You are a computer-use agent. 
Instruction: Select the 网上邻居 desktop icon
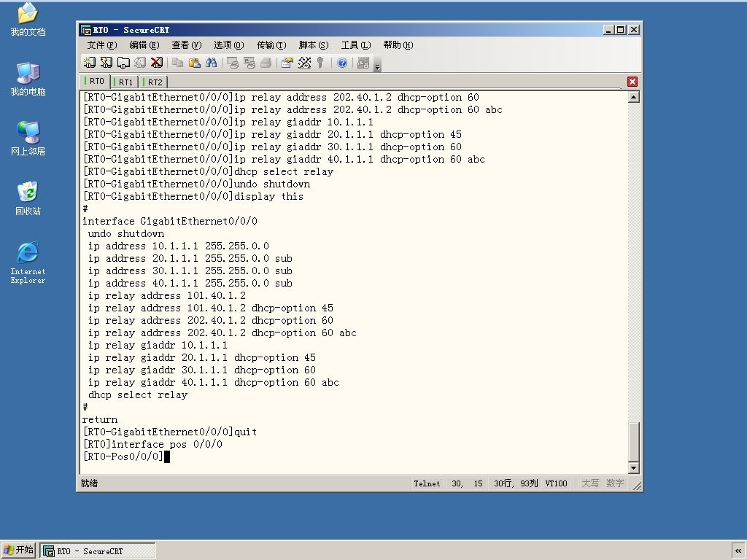[x=28, y=139]
